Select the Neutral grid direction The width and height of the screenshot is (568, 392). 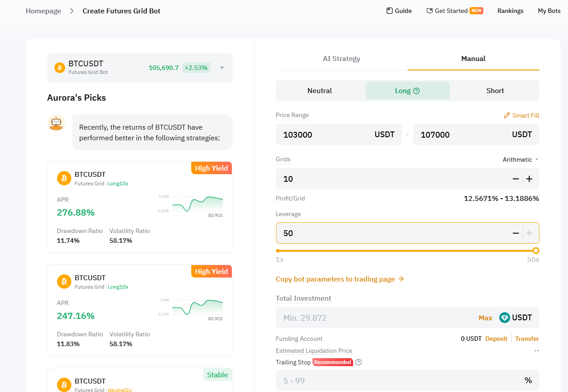click(320, 90)
